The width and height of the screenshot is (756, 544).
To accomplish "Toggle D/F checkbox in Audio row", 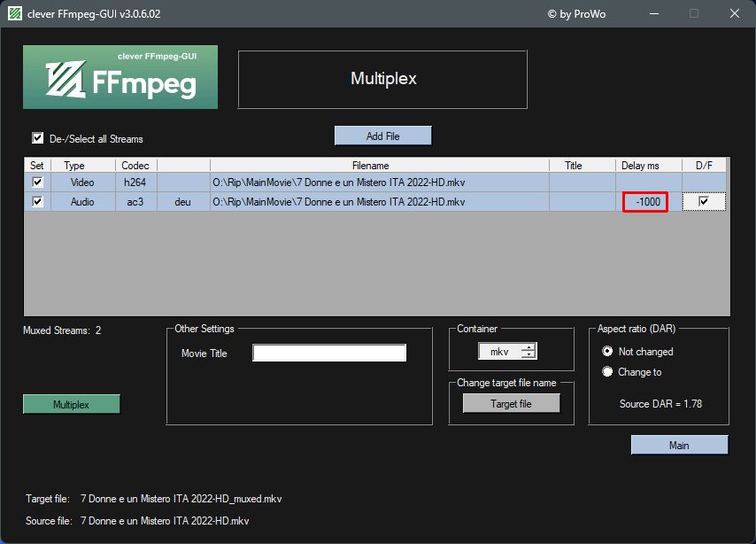I will pos(704,201).
